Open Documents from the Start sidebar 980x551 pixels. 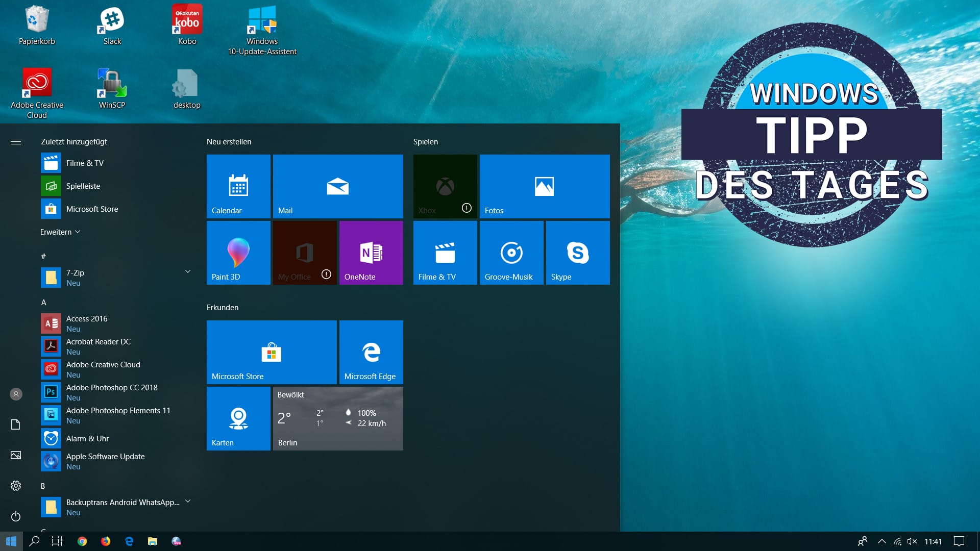tap(16, 424)
